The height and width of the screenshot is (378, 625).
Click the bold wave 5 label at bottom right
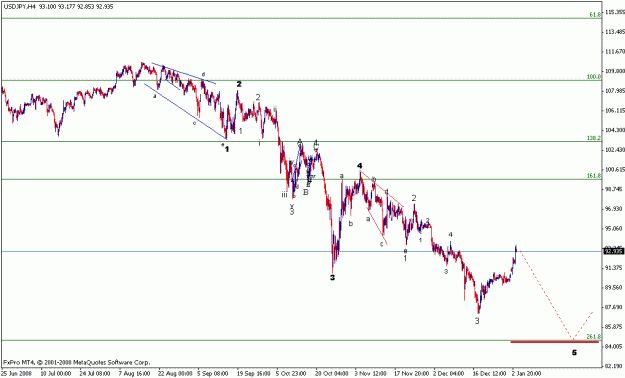coord(574,352)
